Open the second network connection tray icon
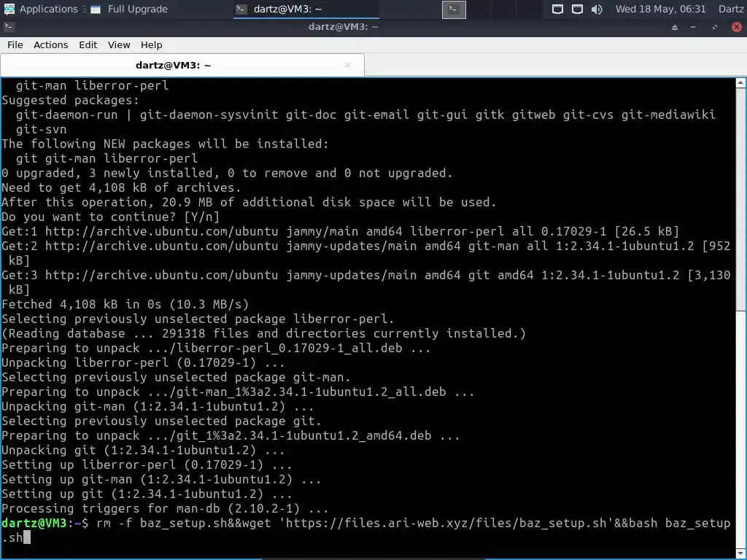The image size is (747, 560). pos(577,9)
